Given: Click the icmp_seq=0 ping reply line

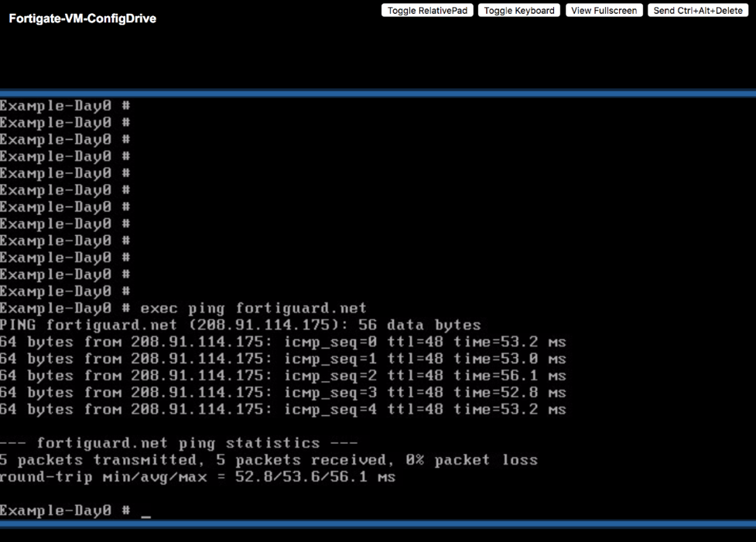Looking at the screenshot, I should tap(232, 342).
